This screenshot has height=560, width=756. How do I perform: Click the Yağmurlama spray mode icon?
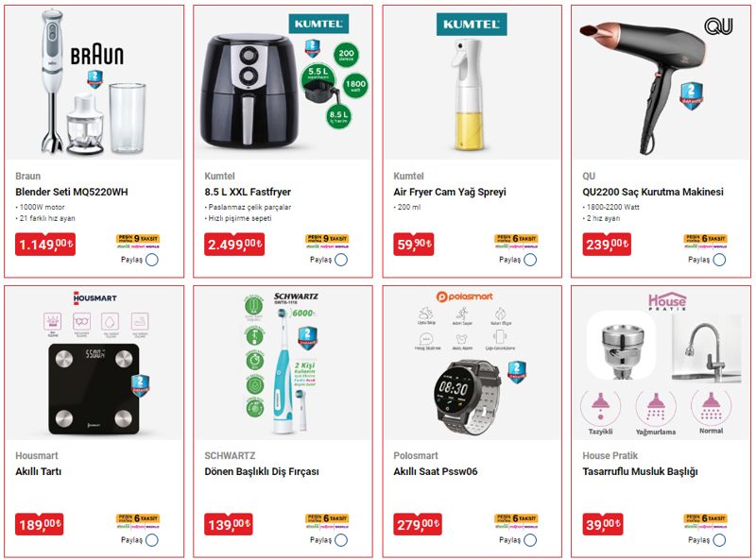[655, 413]
